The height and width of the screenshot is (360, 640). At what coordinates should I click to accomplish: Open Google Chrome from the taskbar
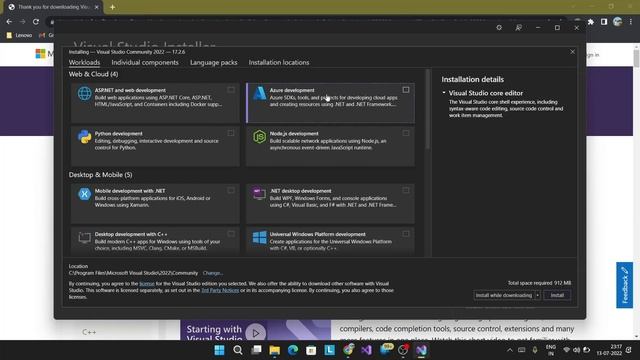[x=348, y=350]
